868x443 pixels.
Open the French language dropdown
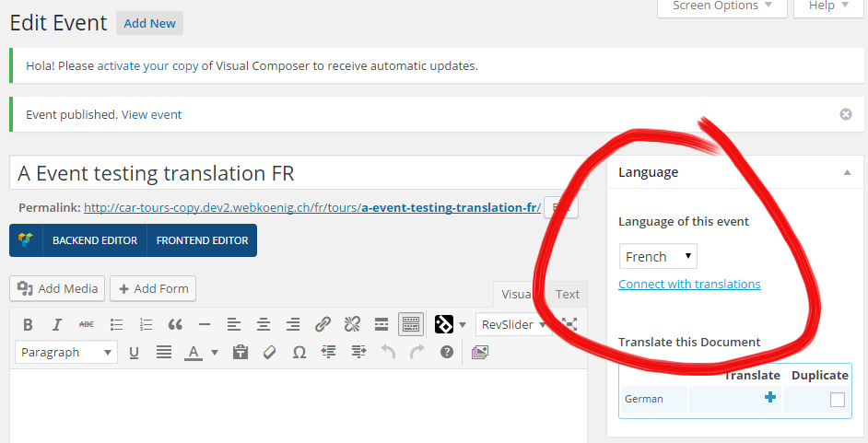(658, 256)
